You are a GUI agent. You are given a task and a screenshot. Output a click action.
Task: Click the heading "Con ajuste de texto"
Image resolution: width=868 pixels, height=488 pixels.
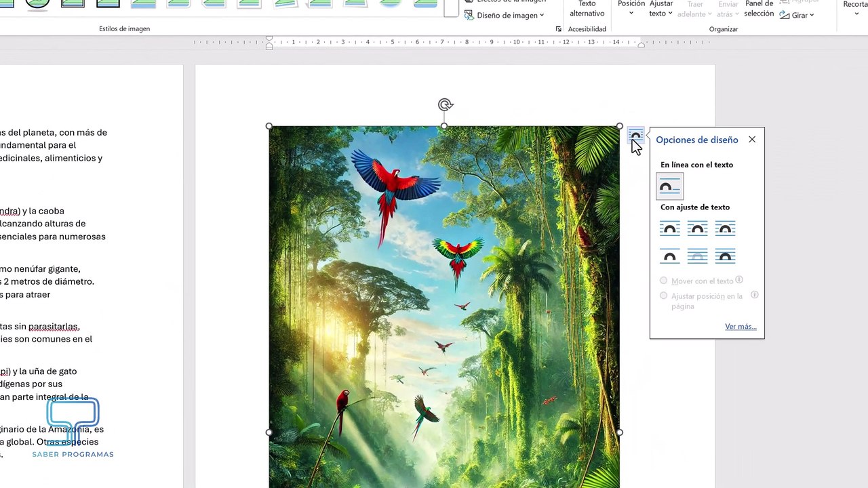click(x=695, y=207)
